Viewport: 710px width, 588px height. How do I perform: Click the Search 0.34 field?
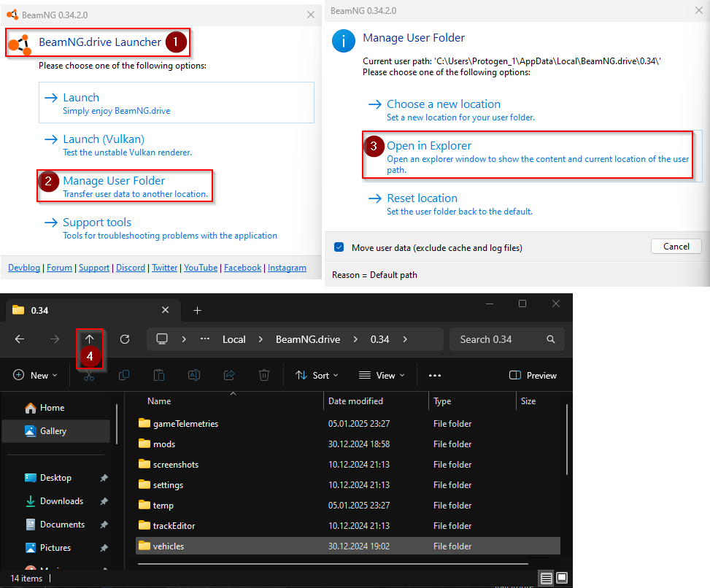tap(500, 339)
